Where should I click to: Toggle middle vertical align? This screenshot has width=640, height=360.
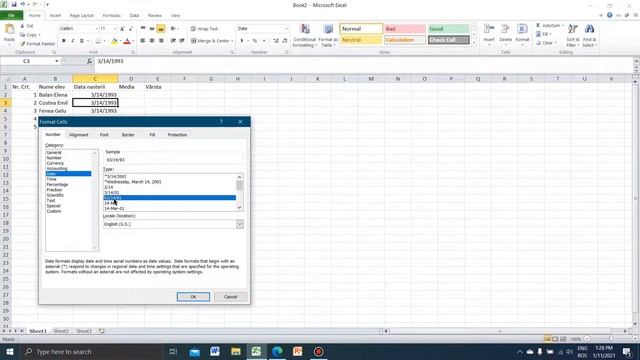[x=152, y=29]
